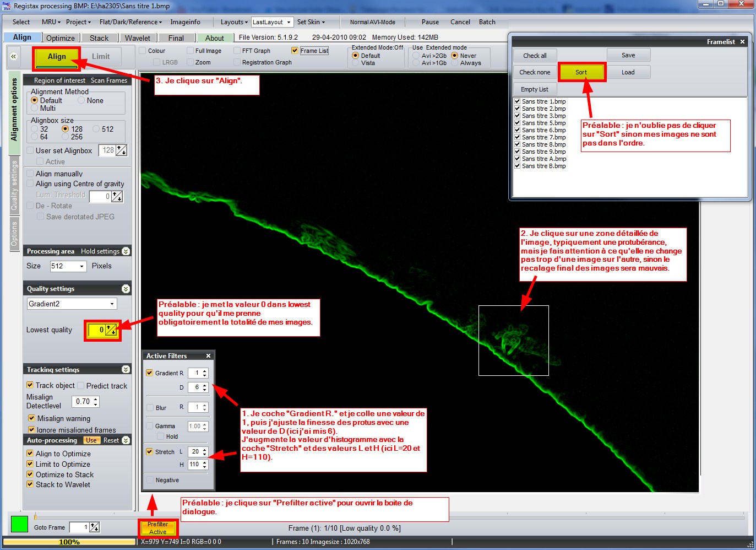
Task: Click the Goto Frame input field
Action: (x=79, y=527)
